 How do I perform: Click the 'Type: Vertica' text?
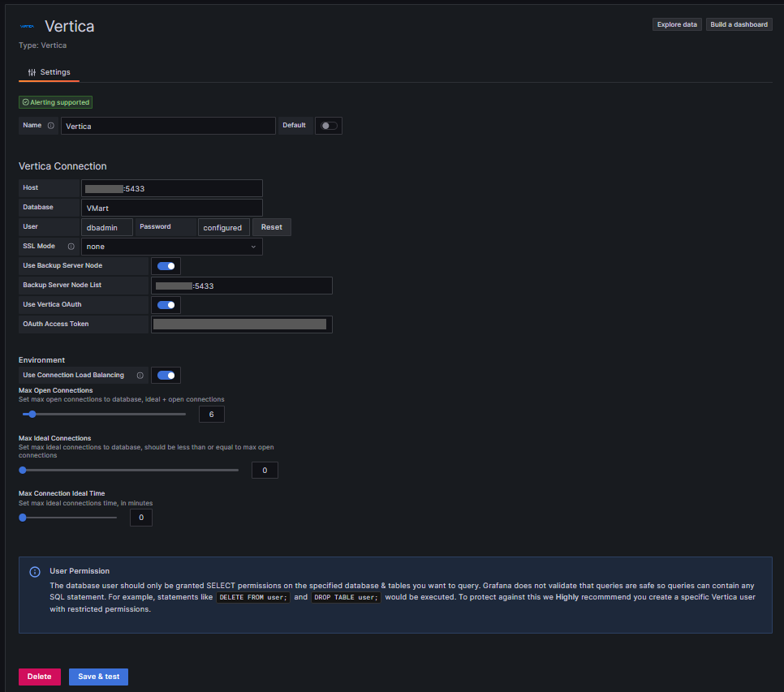click(42, 45)
